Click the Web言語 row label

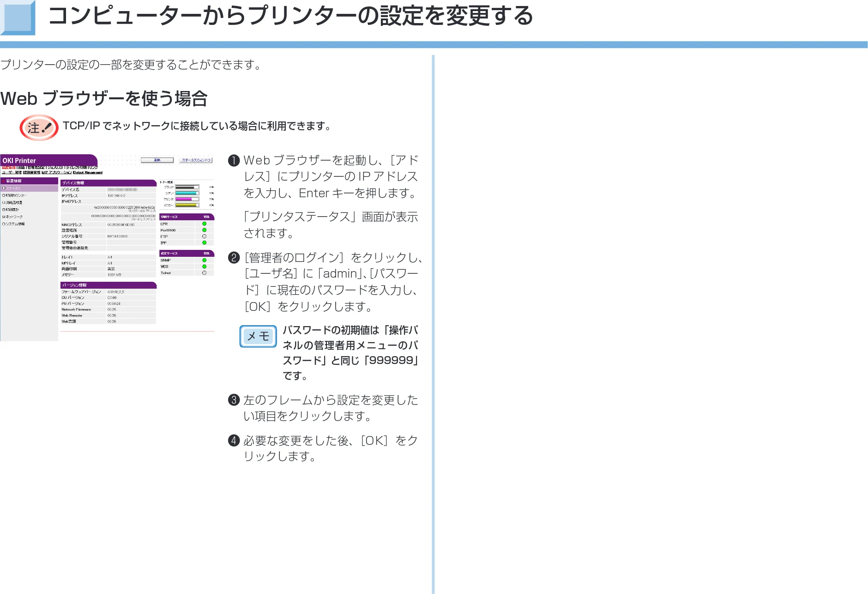click(69, 321)
